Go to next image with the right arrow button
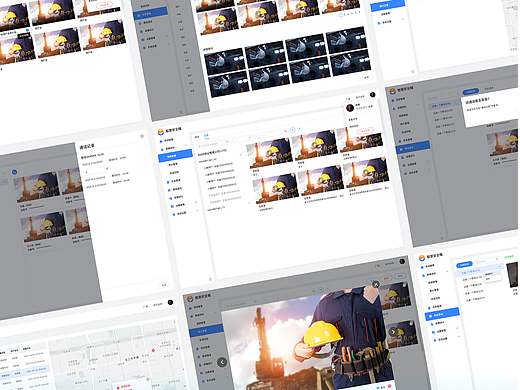 [x=393, y=332]
